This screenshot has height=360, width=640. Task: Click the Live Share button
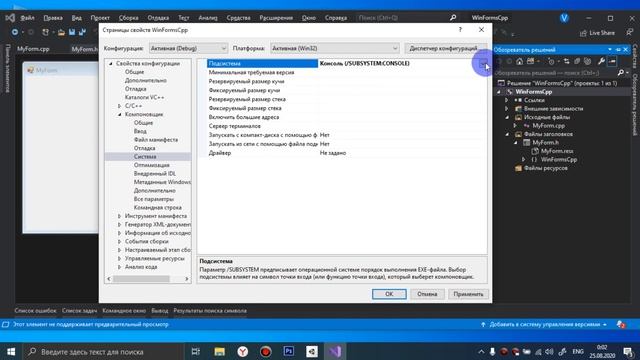point(597,33)
